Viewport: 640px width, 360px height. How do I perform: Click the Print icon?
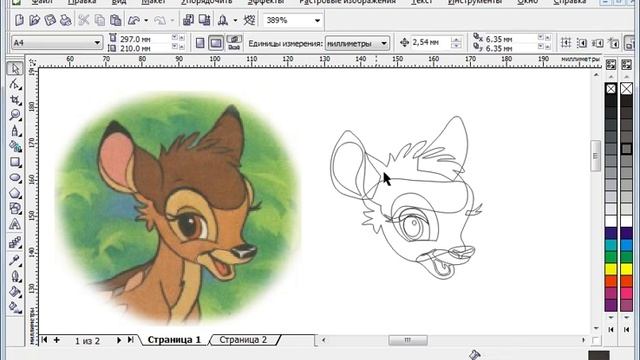[65, 20]
